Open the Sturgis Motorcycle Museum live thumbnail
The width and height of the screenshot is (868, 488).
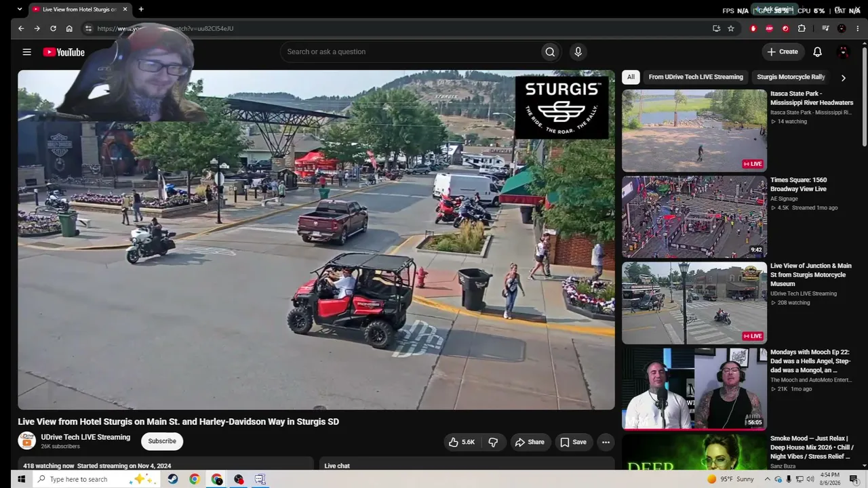tap(694, 303)
